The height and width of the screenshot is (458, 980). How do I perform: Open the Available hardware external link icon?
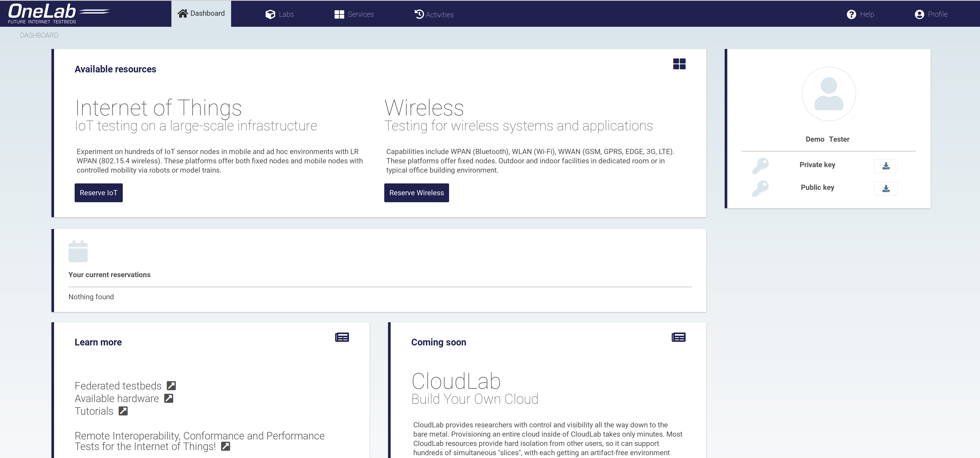169,398
